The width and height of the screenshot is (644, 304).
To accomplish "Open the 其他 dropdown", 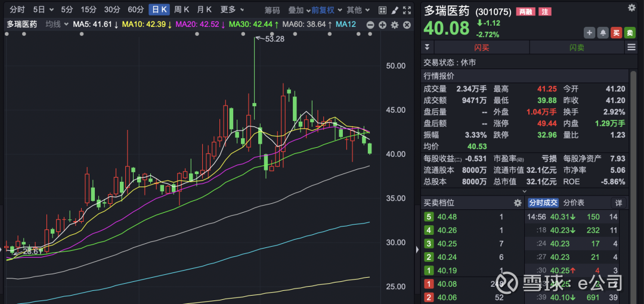I will click(x=358, y=10).
